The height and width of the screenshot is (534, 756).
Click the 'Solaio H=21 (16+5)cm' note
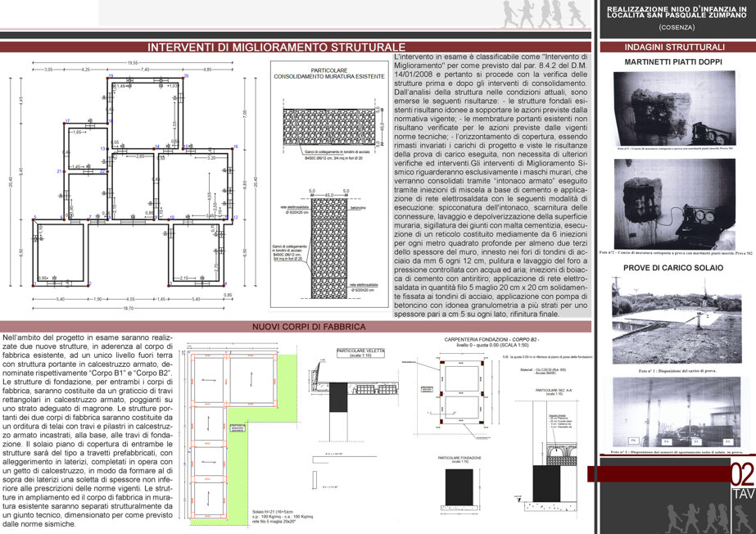pyautogui.click(x=273, y=512)
